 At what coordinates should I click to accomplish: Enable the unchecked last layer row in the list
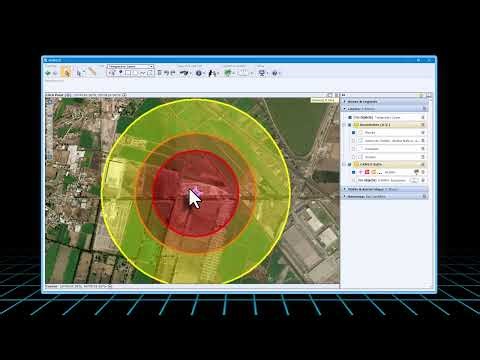tap(353, 180)
